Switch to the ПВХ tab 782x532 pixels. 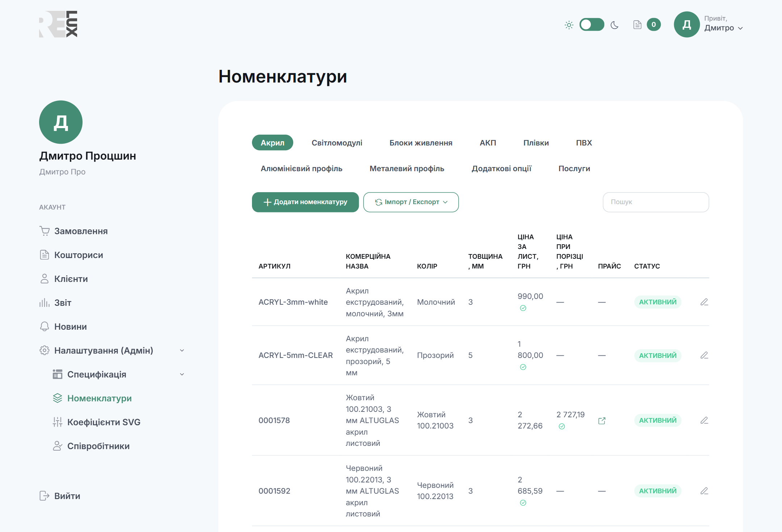[584, 143]
